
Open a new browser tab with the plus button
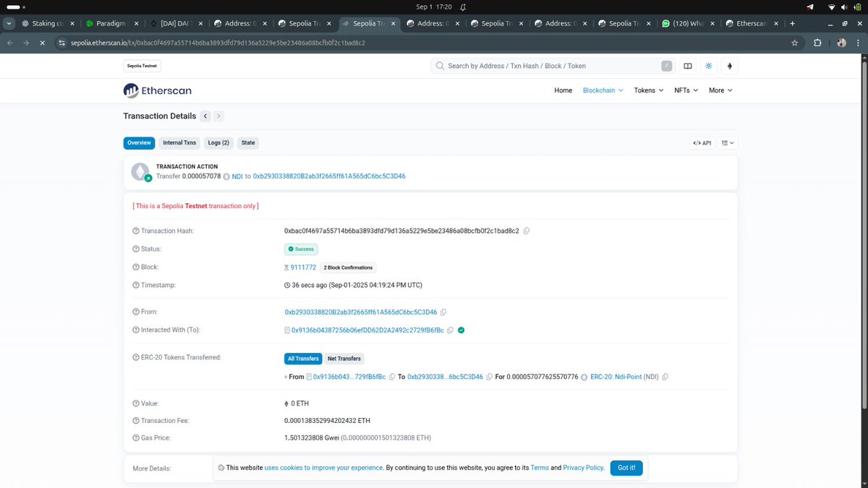tap(793, 23)
